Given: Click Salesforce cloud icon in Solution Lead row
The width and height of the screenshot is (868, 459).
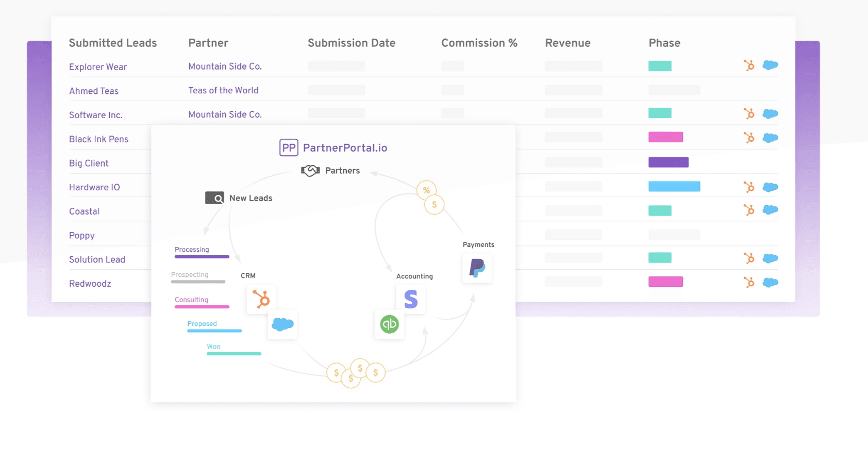Looking at the screenshot, I should coord(770,258).
